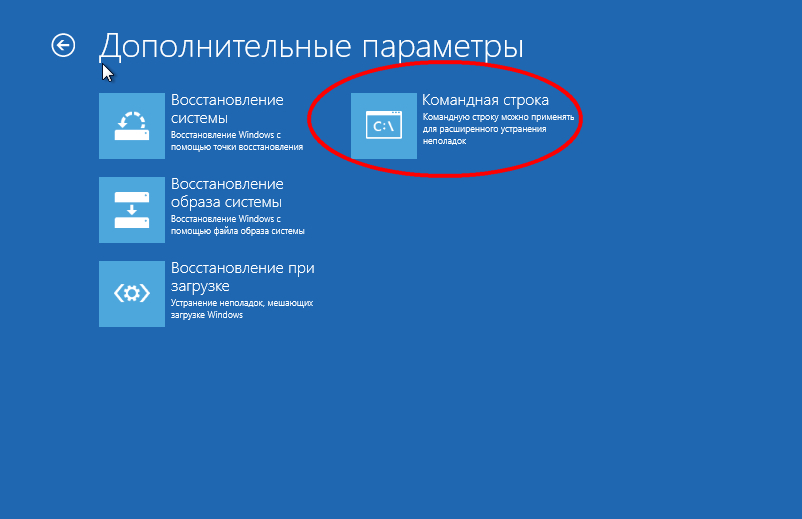Open the System Restore tile icon

pos(132,126)
